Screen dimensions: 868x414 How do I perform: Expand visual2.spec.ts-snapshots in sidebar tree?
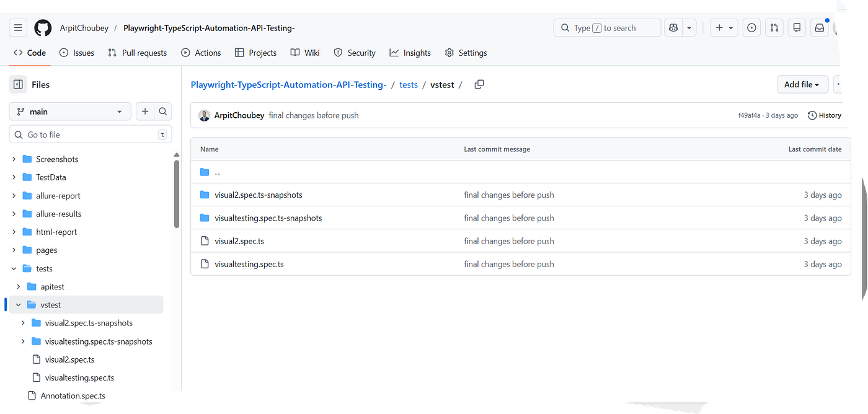click(23, 323)
